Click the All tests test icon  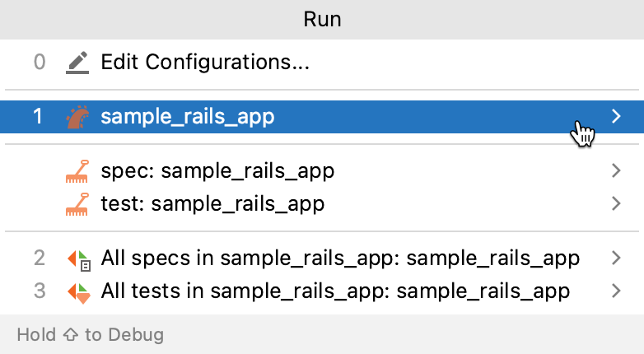coord(77,291)
